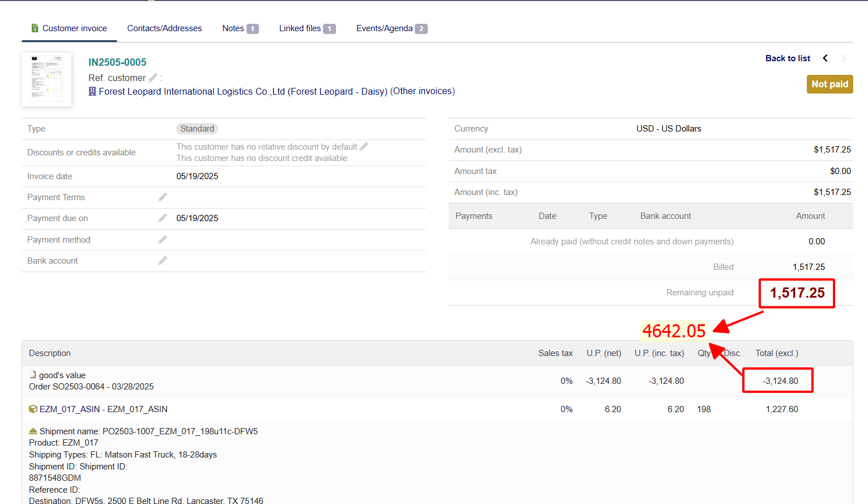868x504 pixels.
Task: Edit Payment method pencil icon
Action: pos(163,239)
